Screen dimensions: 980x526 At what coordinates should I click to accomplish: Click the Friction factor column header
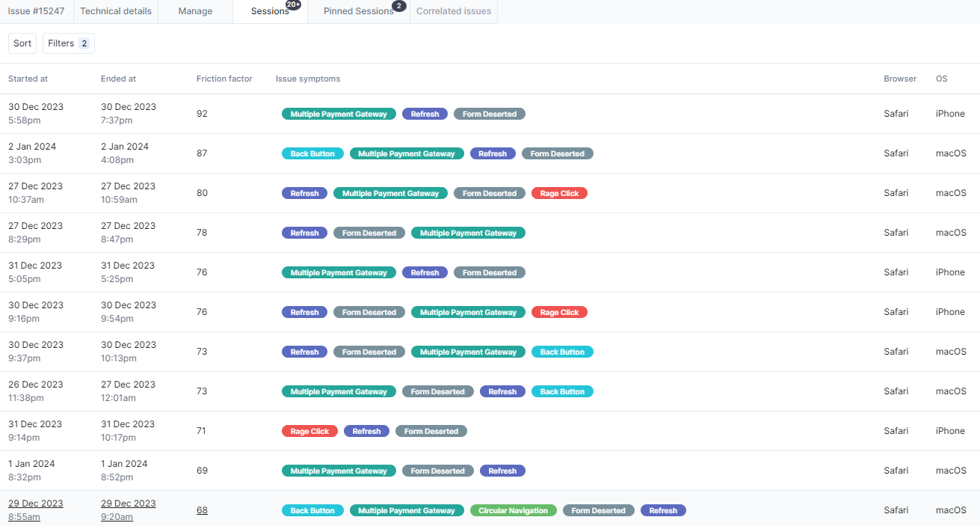click(x=224, y=79)
